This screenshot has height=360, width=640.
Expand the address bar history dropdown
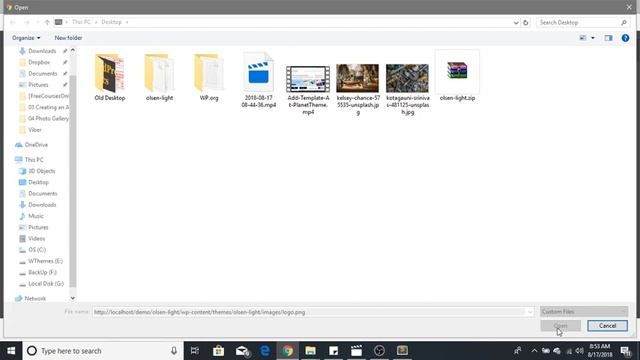pos(516,22)
